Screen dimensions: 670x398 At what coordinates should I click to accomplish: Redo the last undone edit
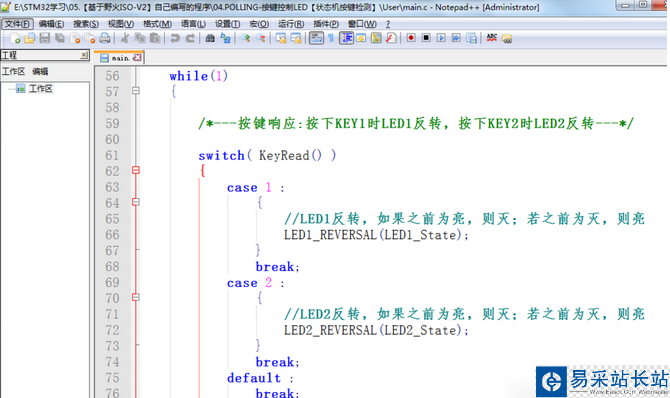[190, 38]
